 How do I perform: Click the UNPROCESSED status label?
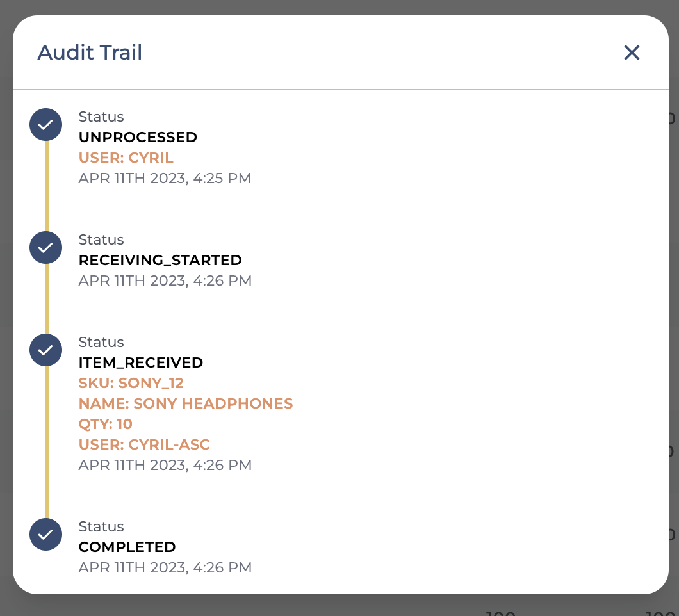point(138,137)
